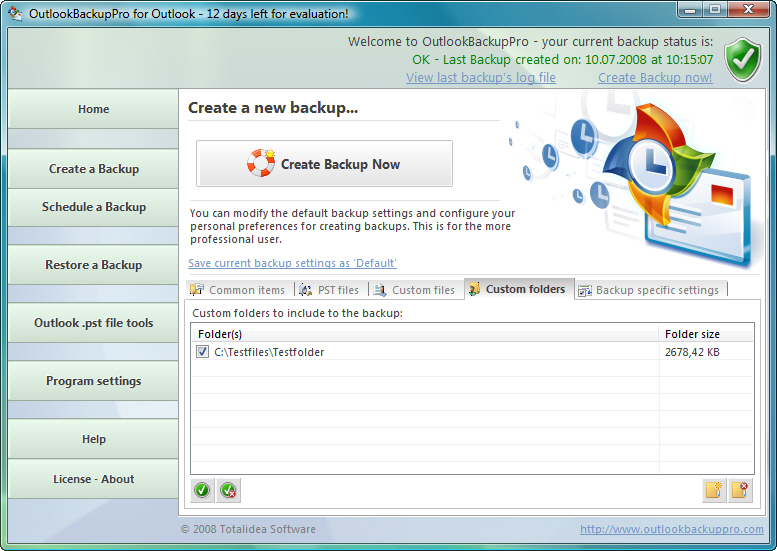Click the green check-all icon button
Viewport: 777px width, 551px height.
(202, 491)
